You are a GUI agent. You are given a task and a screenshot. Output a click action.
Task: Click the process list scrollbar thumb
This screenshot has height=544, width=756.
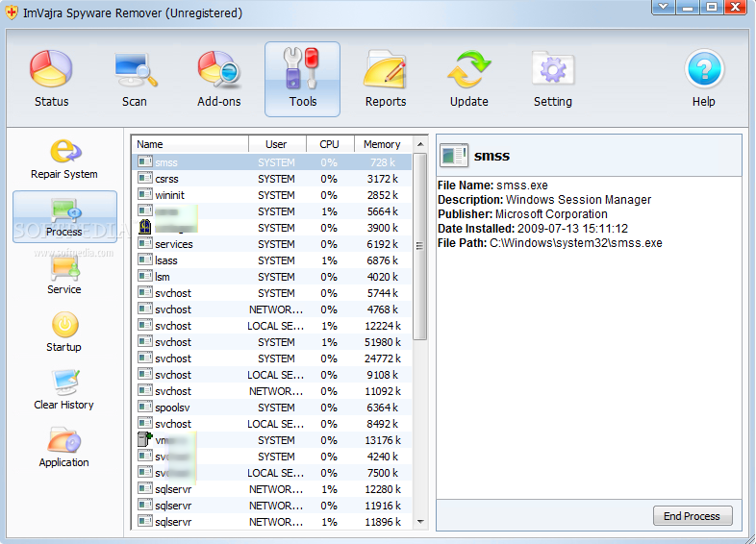click(420, 246)
